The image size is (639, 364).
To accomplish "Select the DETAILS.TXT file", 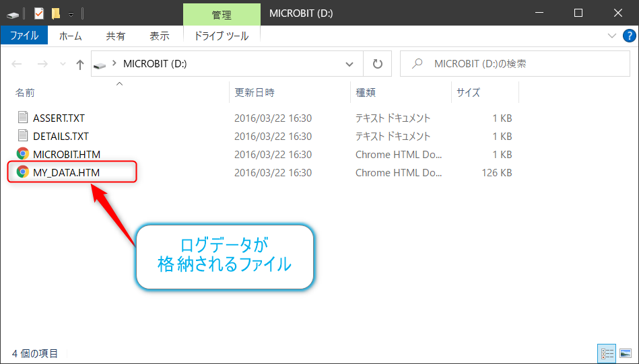I will pyautogui.click(x=61, y=137).
